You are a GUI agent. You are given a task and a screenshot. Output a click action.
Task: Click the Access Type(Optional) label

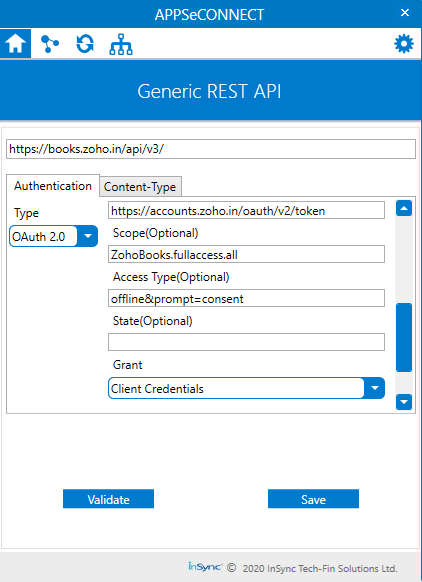[x=171, y=277]
